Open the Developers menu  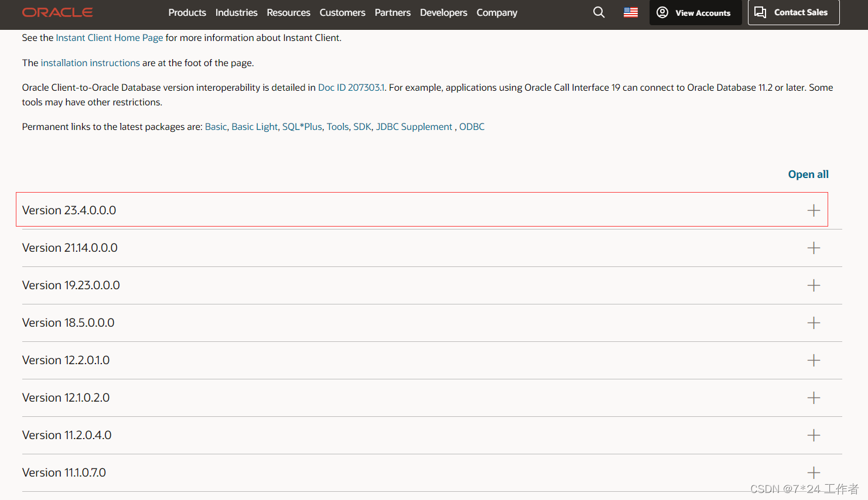click(x=444, y=12)
